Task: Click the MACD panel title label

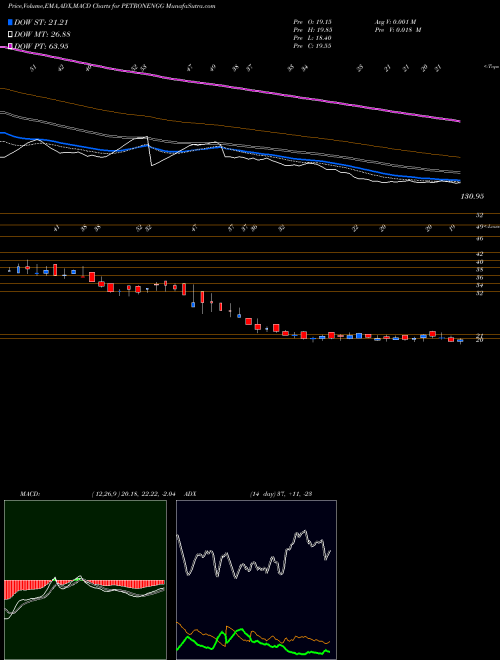Action: (29, 494)
